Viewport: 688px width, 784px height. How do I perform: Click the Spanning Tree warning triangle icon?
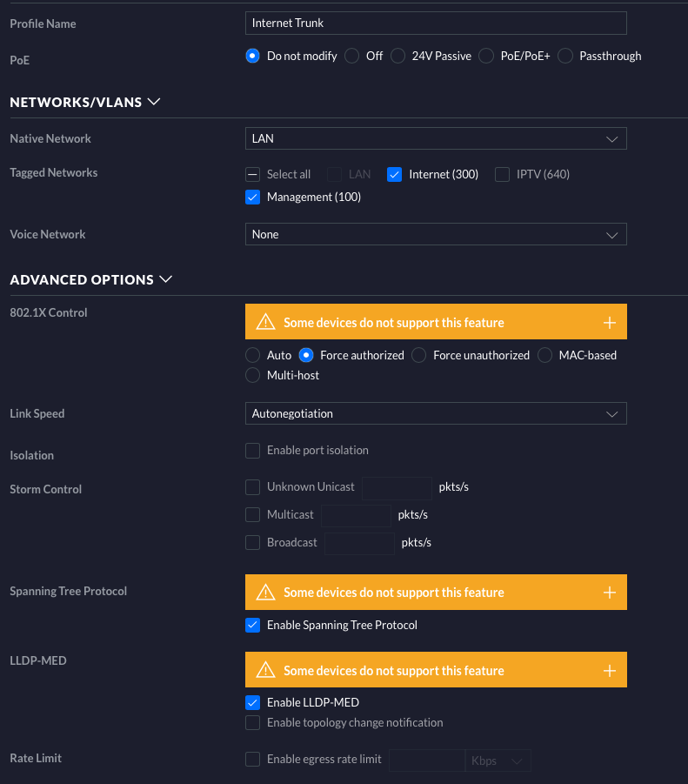265,593
